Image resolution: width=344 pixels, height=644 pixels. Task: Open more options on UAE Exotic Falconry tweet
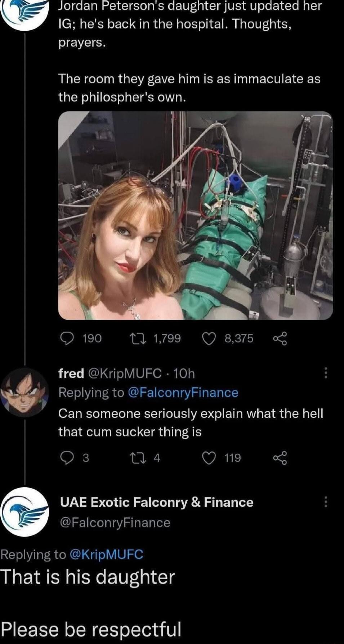[x=326, y=502]
